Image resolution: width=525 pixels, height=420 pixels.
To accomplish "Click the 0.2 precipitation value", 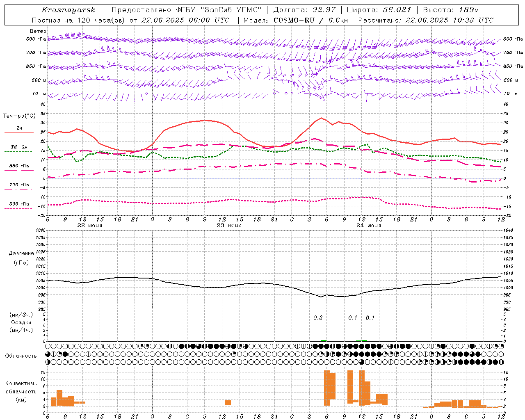I will point(318,317).
